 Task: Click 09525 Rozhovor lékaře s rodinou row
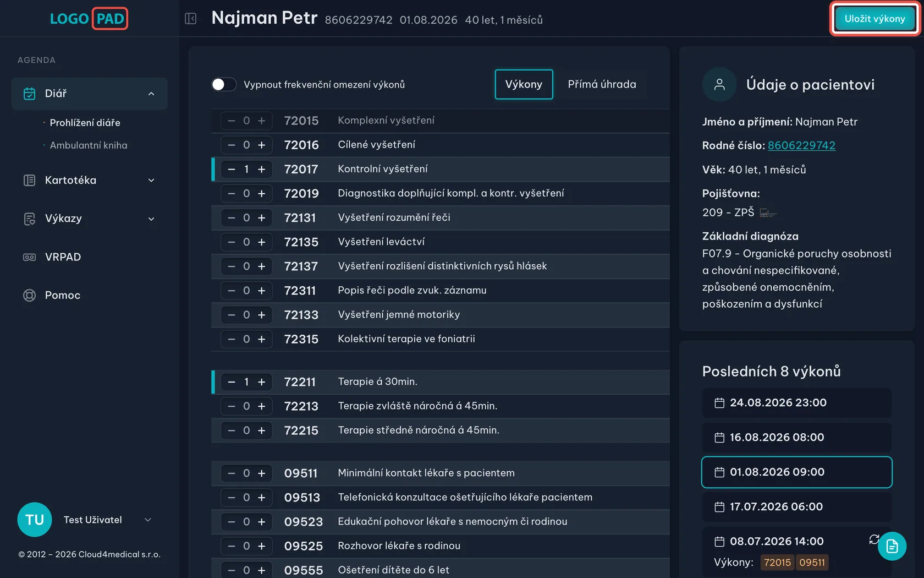[441, 546]
